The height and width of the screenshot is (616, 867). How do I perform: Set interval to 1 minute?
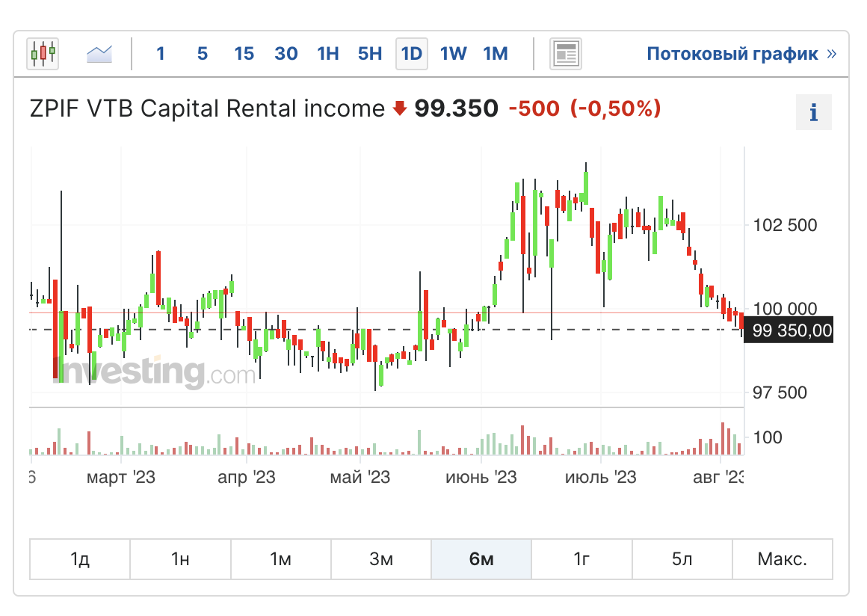[x=161, y=54]
